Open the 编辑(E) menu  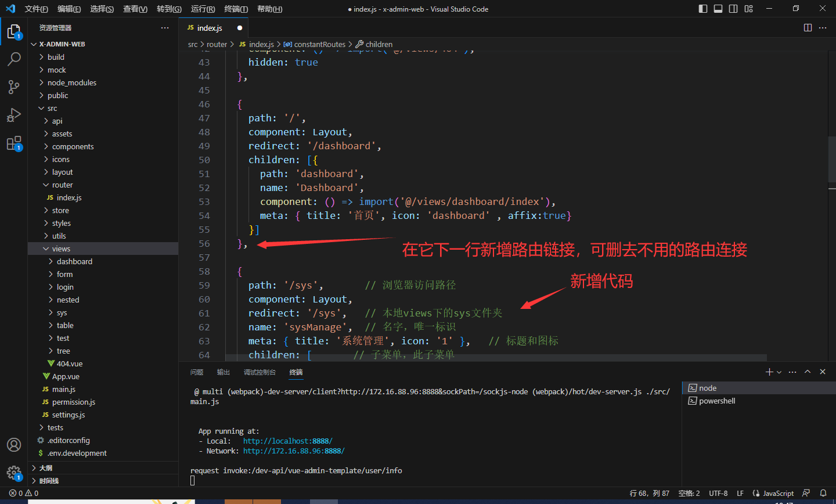tap(69, 9)
